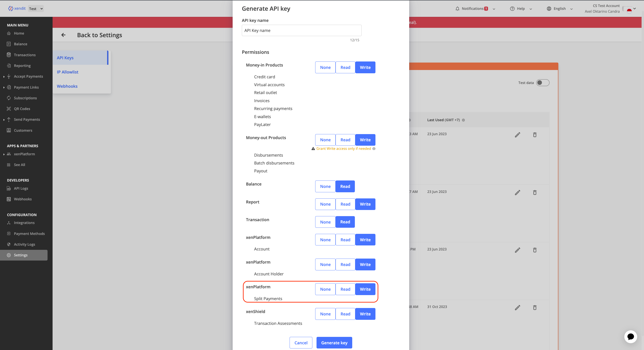Set xenPlatform Account permission to Write
This screenshot has width=644, height=350.
365,240
